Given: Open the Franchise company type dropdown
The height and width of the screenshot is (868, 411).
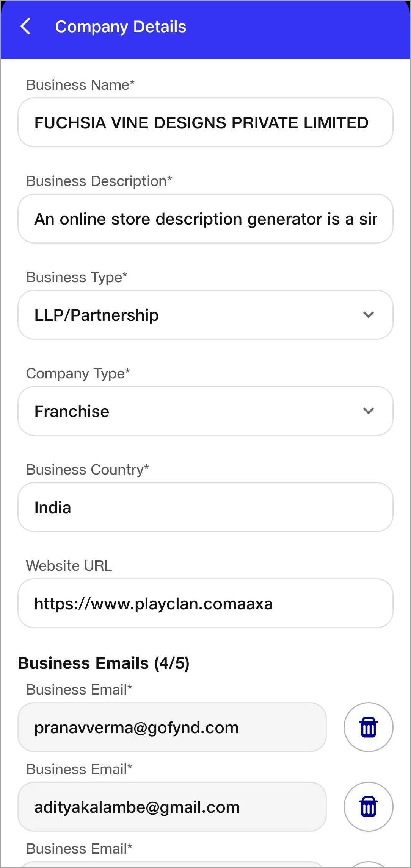Looking at the screenshot, I should (205, 411).
